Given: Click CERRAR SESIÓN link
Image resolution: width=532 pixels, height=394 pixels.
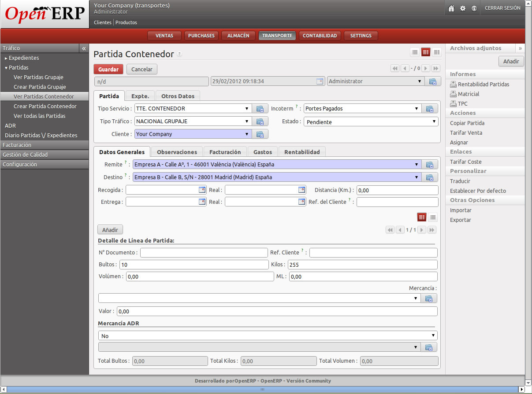Looking at the screenshot, I should point(502,8).
